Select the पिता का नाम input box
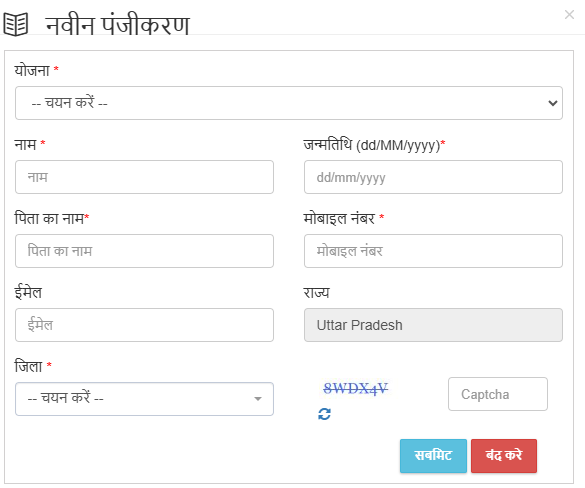 144,251
